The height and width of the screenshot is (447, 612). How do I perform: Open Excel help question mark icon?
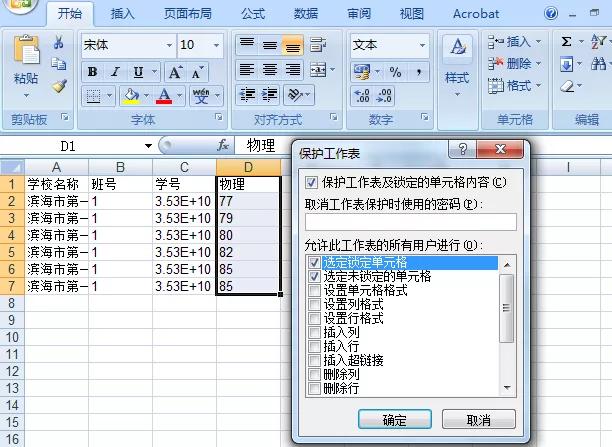pos(551,14)
